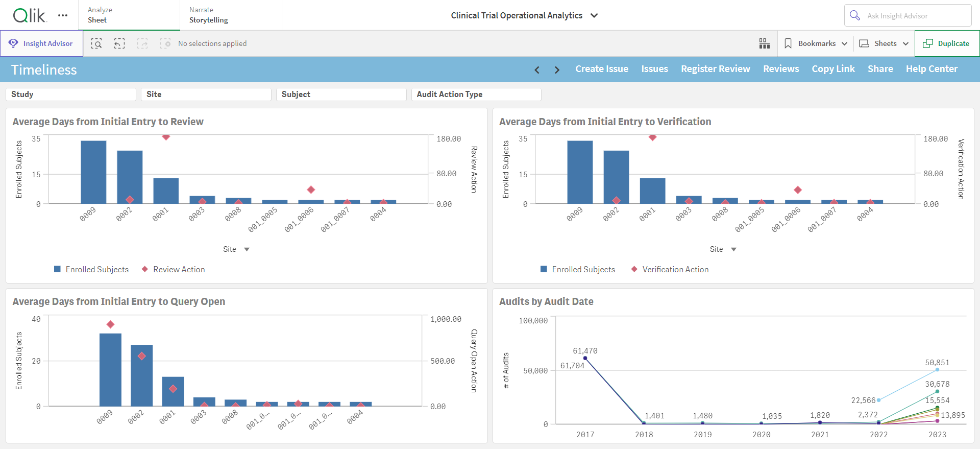
Task: Toggle Enrolled Subjects legend in Review chart
Action: click(91, 269)
